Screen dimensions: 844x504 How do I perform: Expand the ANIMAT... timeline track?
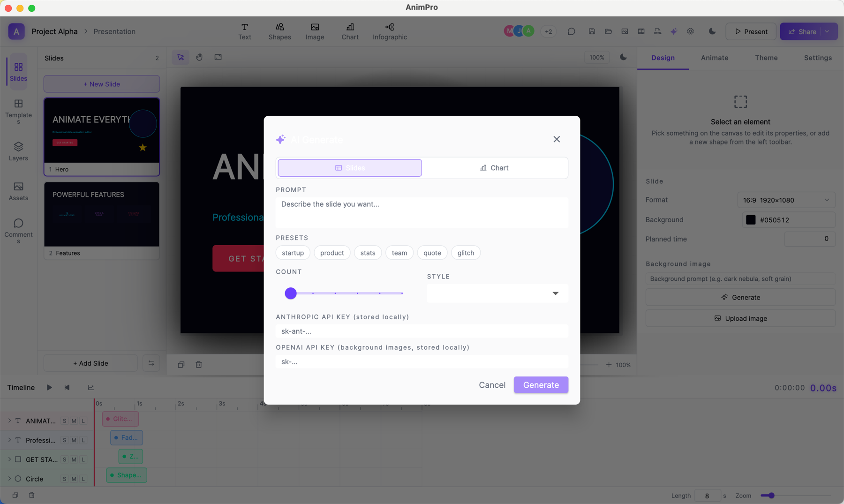pyautogui.click(x=9, y=421)
